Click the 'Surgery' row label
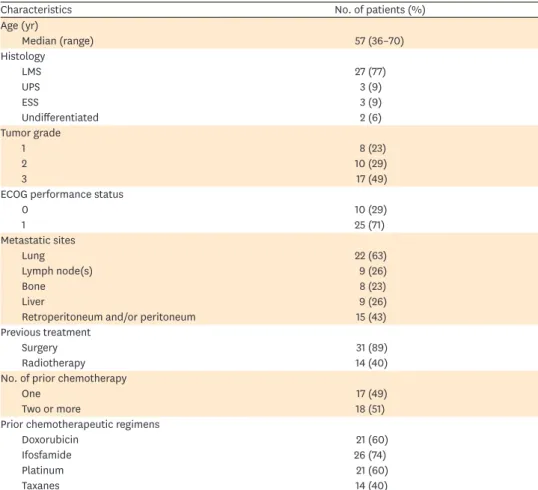Image resolution: width=538 pixels, height=490 pixels. 39,348
